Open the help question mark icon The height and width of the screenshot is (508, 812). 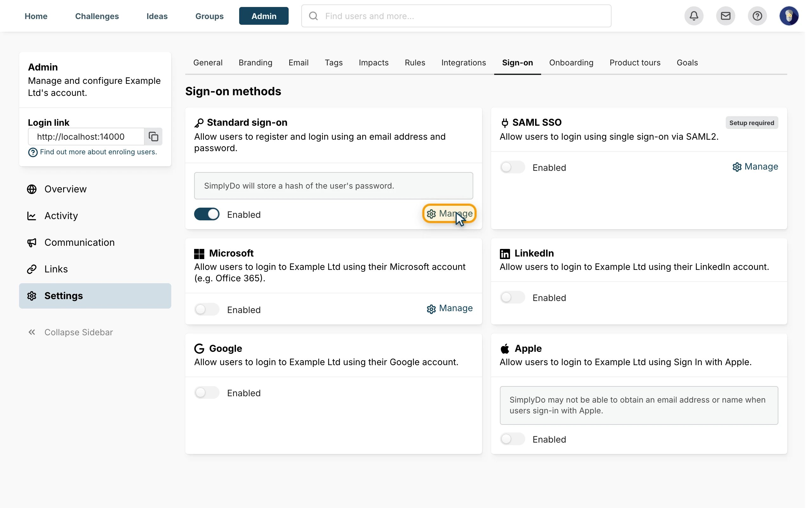(757, 16)
